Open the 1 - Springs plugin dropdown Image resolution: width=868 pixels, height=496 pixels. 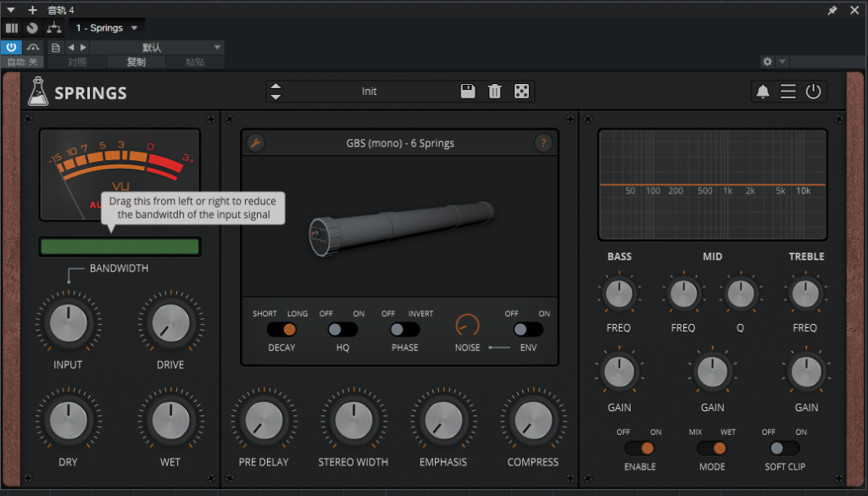pyautogui.click(x=107, y=28)
